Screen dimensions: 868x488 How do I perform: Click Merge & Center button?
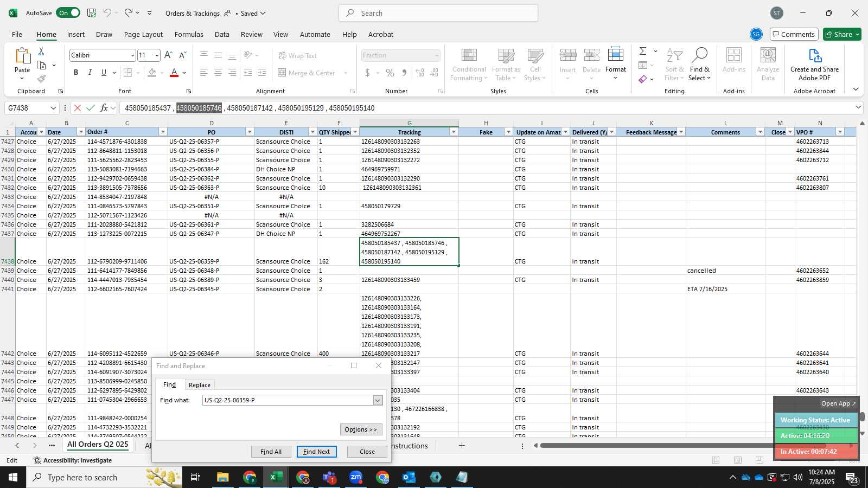[x=307, y=73]
